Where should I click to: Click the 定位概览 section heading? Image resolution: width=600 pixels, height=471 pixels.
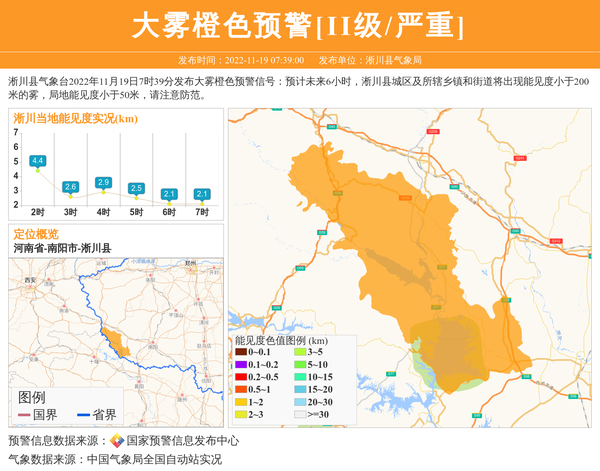click(x=36, y=234)
